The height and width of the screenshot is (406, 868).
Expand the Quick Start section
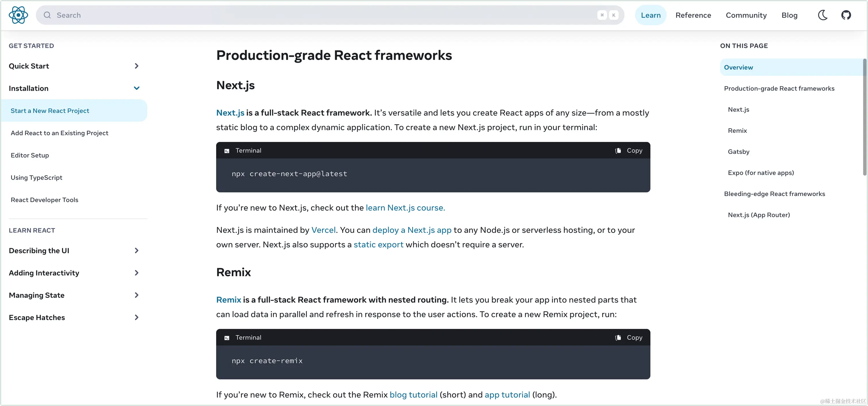coord(136,66)
